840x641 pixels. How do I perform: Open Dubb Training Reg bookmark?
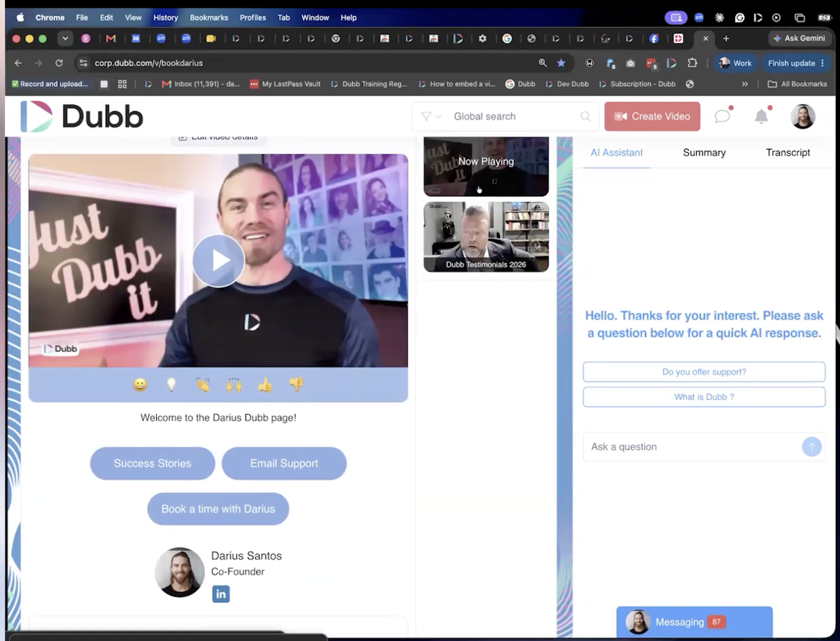point(369,84)
